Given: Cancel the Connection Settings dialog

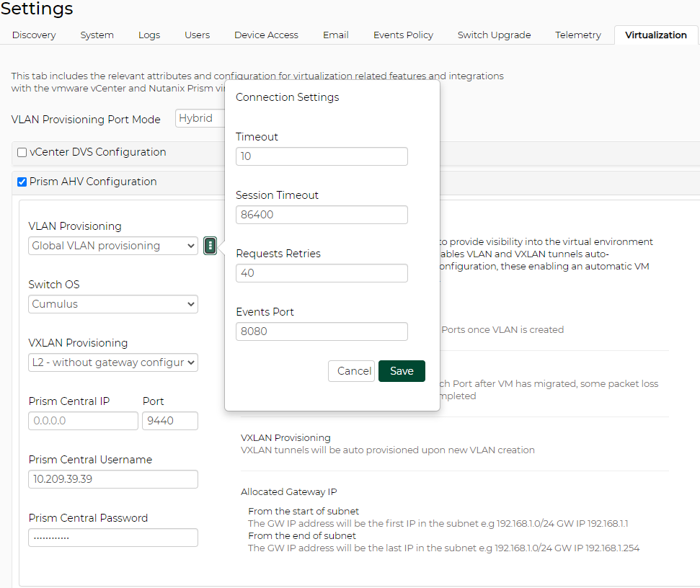Looking at the screenshot, I should (352, 371).
